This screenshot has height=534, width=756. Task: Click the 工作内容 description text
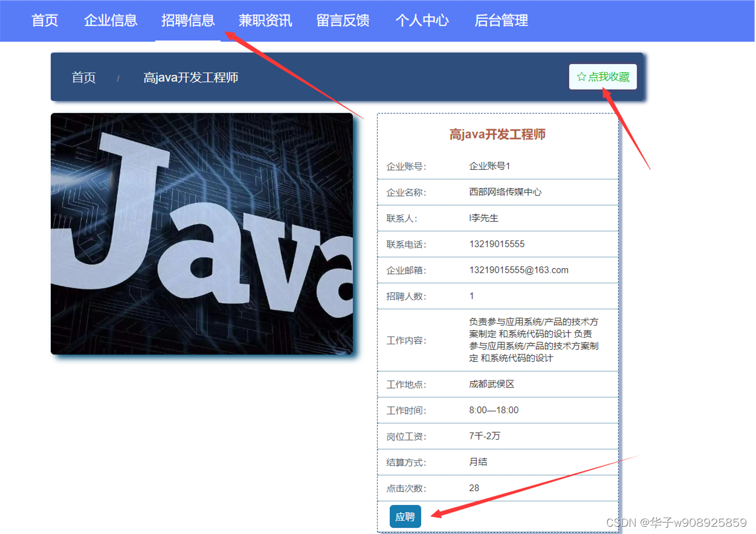pyautogui.click(x=534, y=340)
